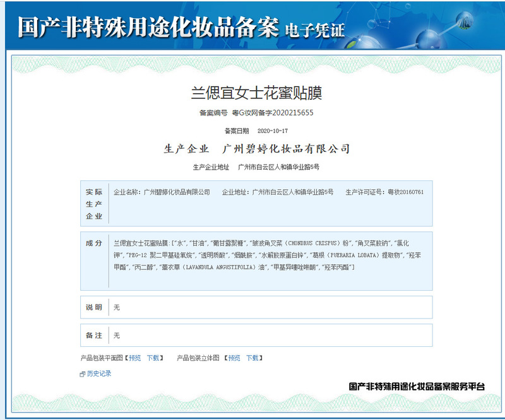Click the product title 兰偲宜女士花蜜贴膜
The image size is (505, 420).
pos(256,93)
